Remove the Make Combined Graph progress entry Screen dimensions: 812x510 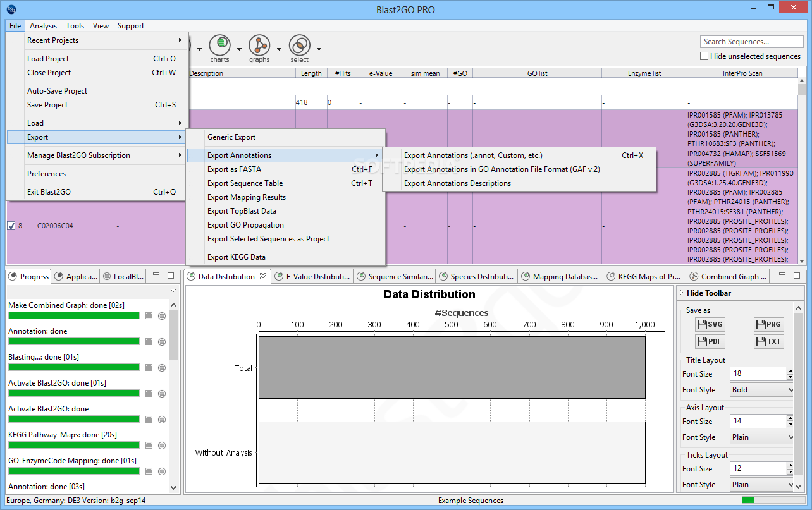point(162,315)
